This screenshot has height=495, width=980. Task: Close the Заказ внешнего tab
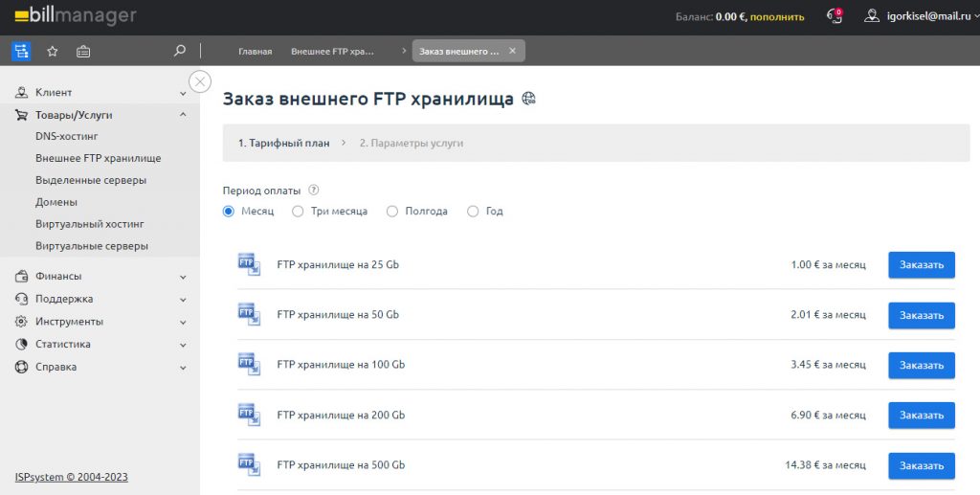point(512,52)
